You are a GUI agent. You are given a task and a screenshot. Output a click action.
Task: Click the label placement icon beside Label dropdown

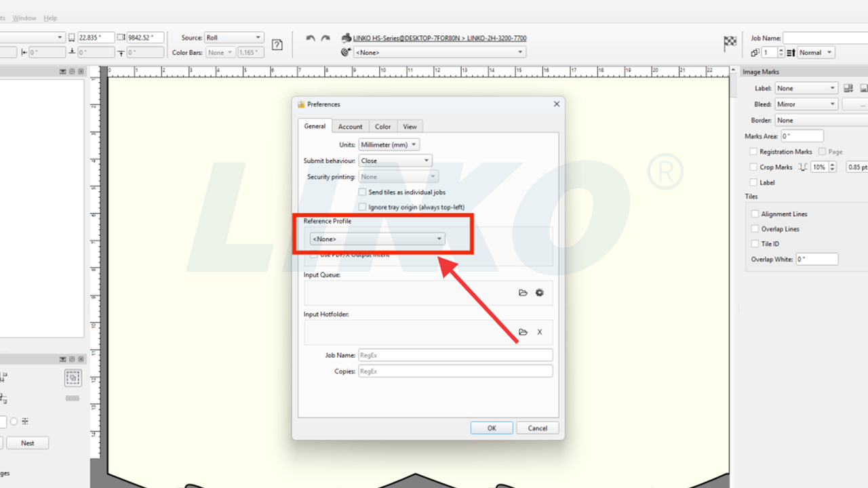coord(848,88)
